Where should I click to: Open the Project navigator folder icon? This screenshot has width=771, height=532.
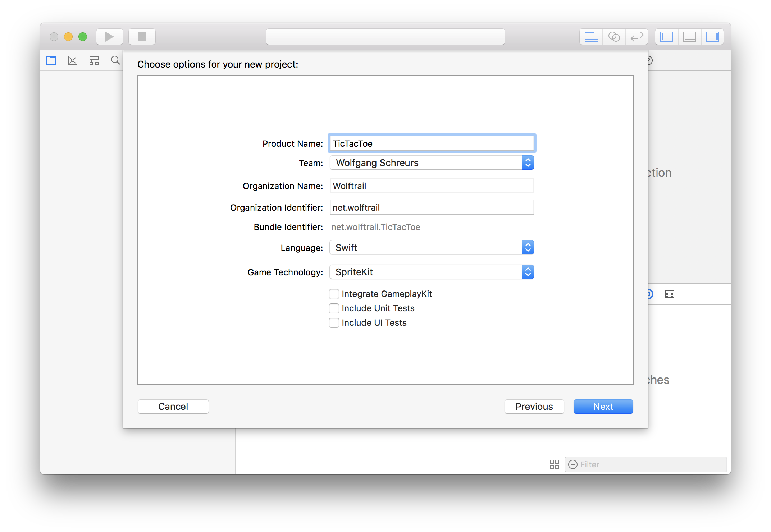(x=51, y=60)
